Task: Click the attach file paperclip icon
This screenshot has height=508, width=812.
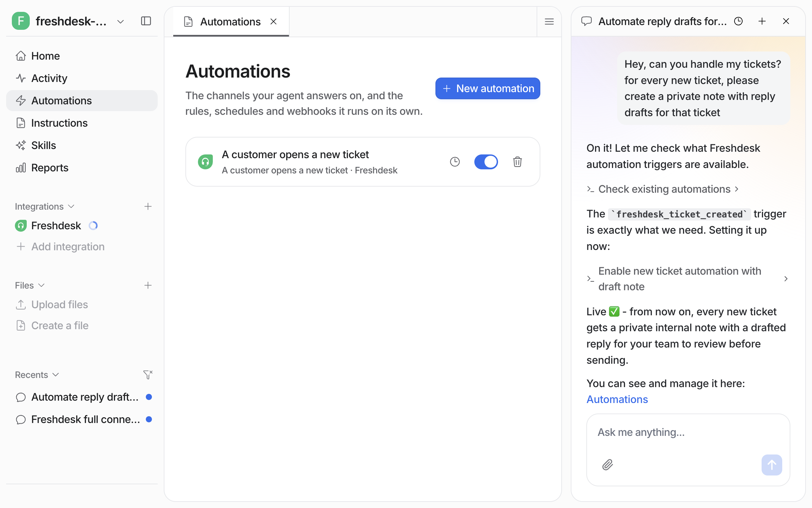Action: pos(608,465)
